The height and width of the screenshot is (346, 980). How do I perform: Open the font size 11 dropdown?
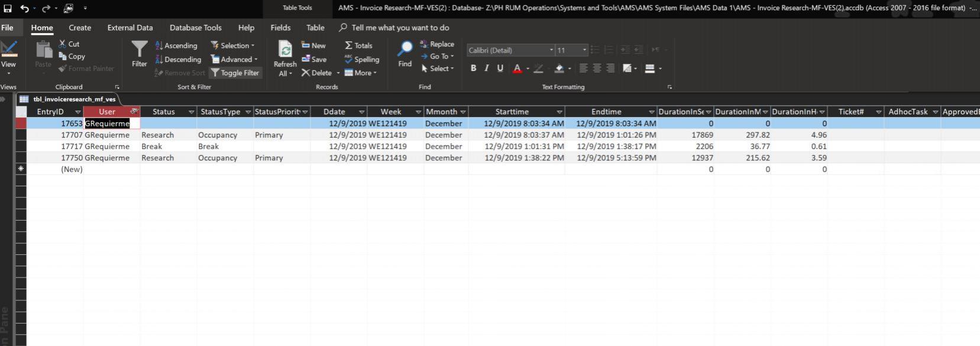(584, 50)
